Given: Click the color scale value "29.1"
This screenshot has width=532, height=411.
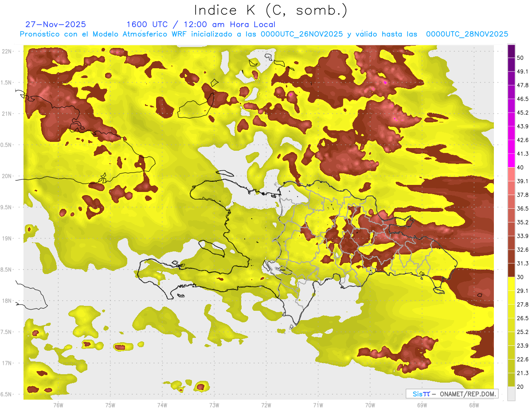Looking at the screenshot, I should [x=523, y=291].
